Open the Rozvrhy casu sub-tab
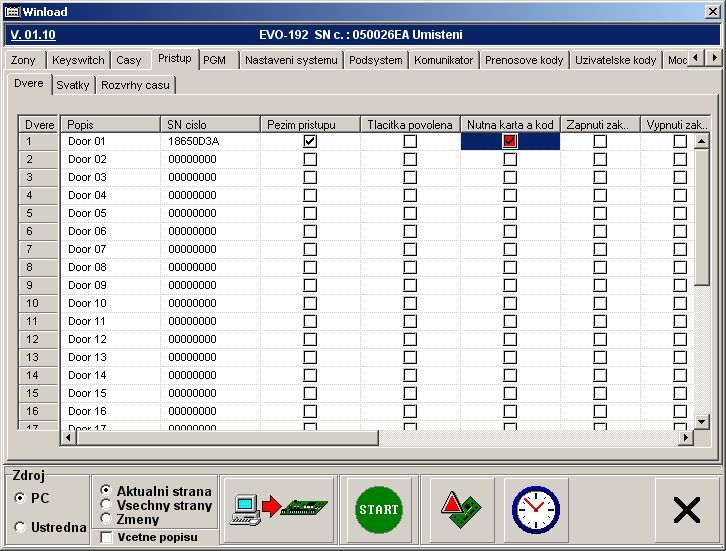This screenshot has height=551, width=726. pos(135,85)
